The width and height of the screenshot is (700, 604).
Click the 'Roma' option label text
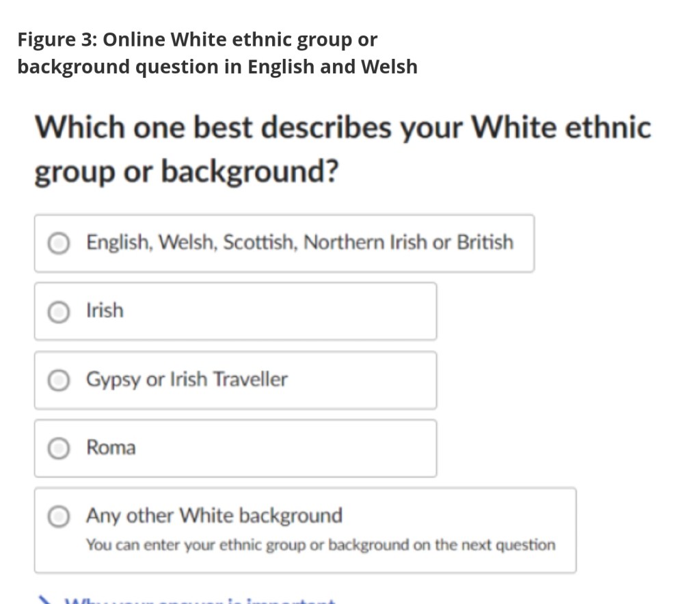[x=111, y=448]
